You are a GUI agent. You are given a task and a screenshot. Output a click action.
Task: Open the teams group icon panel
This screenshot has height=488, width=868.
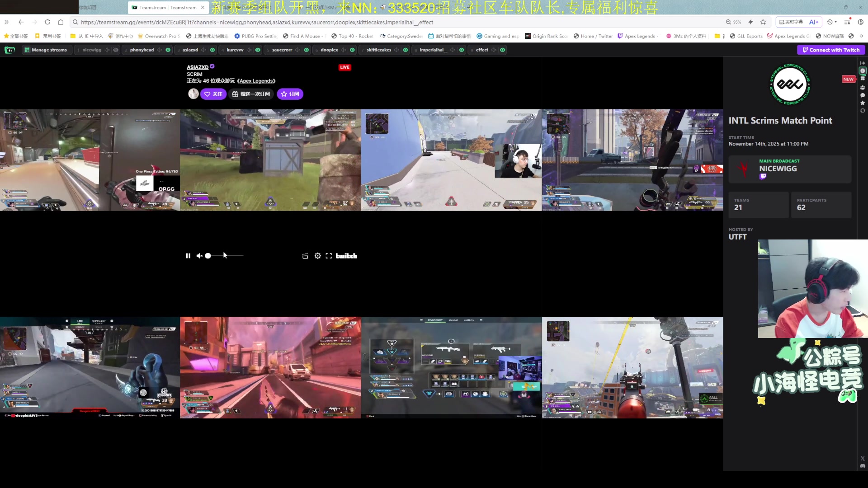862,87
